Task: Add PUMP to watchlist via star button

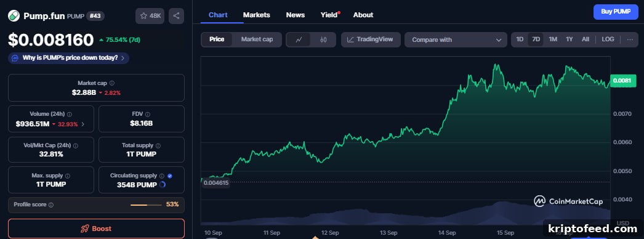Action: [150, 16]
